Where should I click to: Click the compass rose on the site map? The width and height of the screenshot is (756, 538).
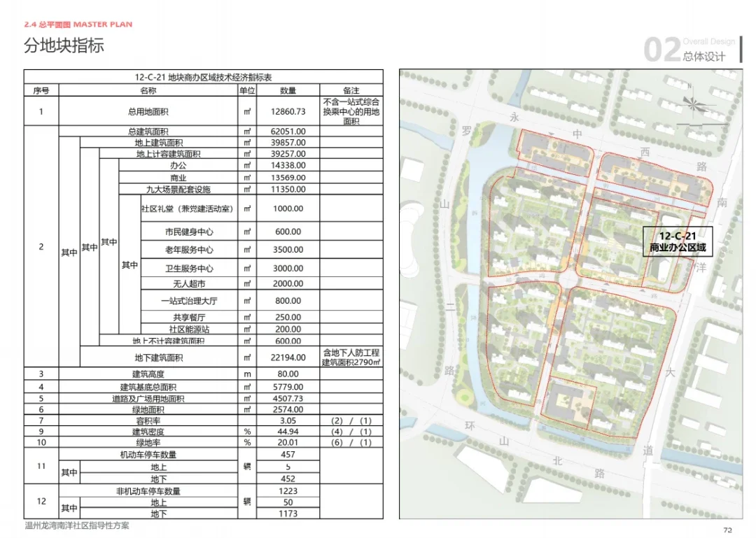[x=692, y=104]
